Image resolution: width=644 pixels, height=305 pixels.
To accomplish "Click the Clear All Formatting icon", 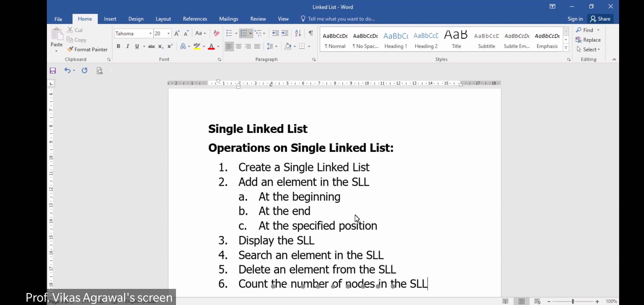I will 216,33.
